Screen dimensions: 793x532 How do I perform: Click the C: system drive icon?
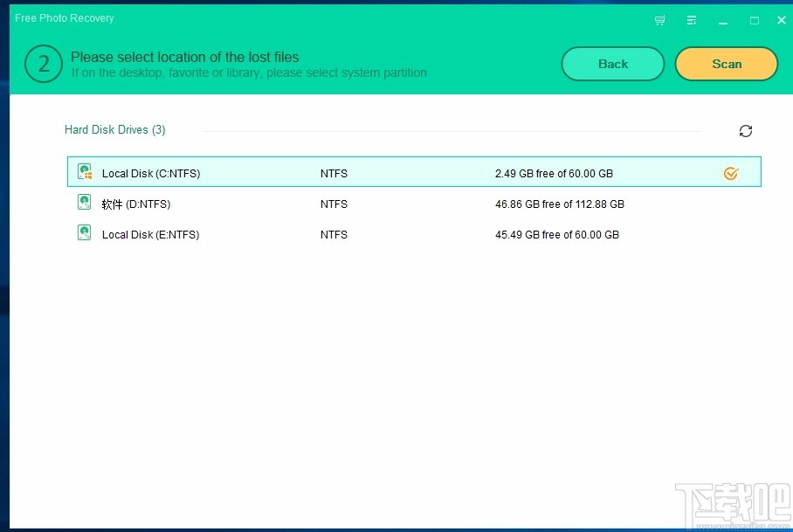[x=85, y=172]
